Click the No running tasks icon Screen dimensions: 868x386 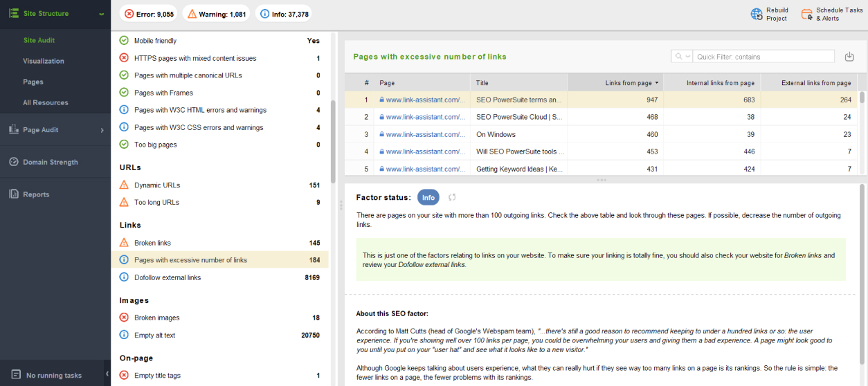(x=16, y=375)
